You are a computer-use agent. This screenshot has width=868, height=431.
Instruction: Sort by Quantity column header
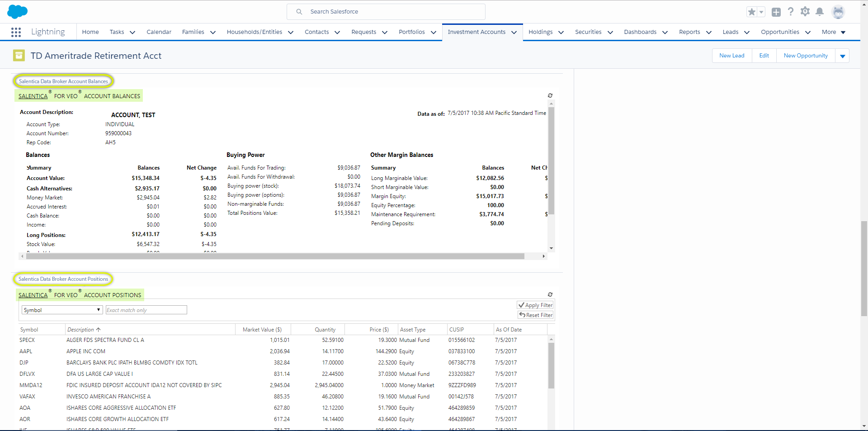coord(325,330)
